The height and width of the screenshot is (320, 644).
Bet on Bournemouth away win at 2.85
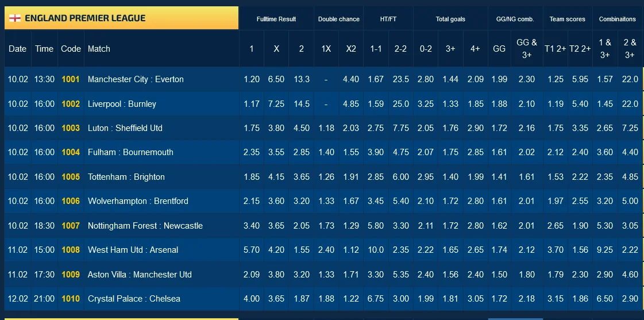pos(301,152)
